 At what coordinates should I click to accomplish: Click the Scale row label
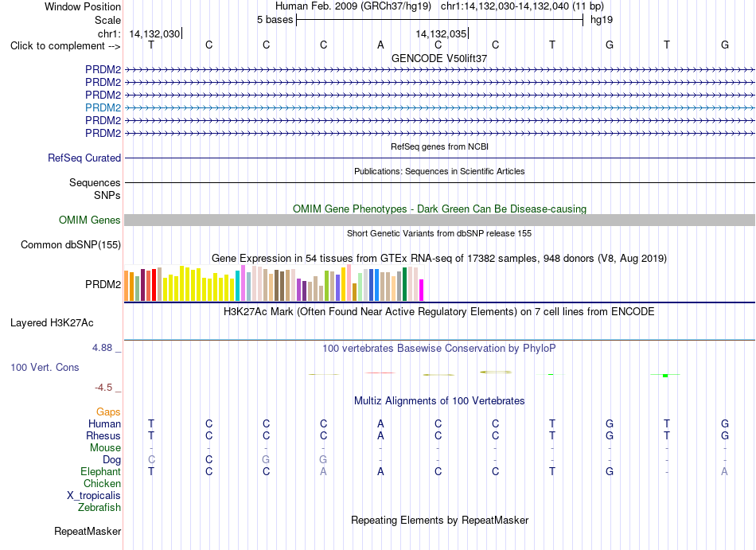click(107, 20)
